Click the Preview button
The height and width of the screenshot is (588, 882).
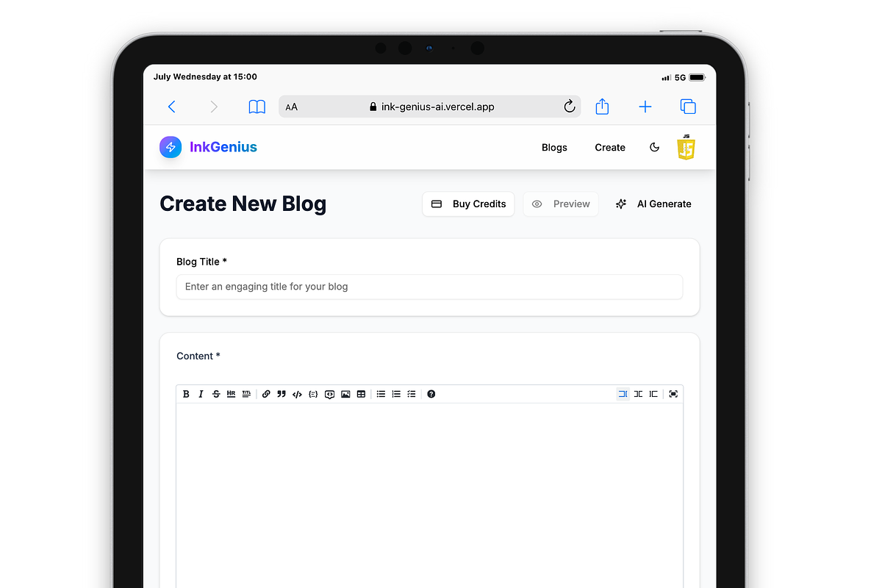(561, 204)
